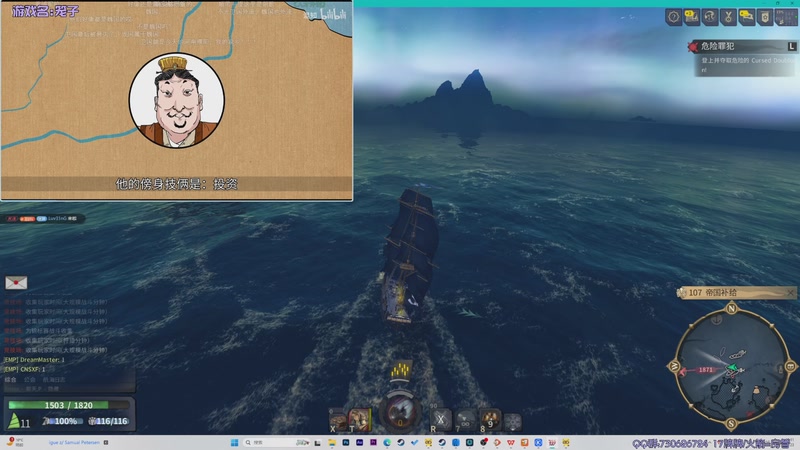This screenshot has width=800, height=450.
Task: Switch to the 公会 chat tab
Action: (x=30, y=380)
